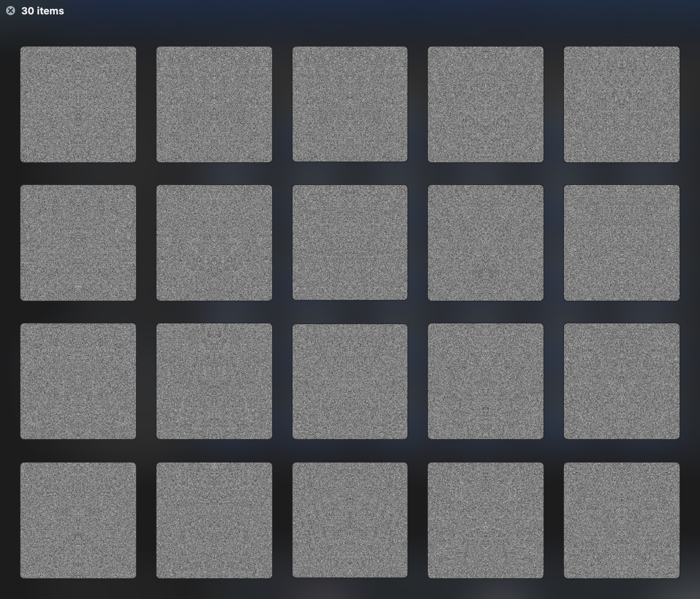
Task: Close the 30 items preview grid
Action: 11,11
